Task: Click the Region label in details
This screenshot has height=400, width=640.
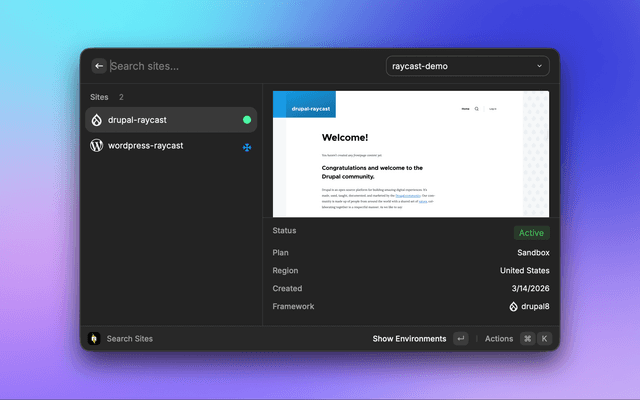Action: point(285,271)
